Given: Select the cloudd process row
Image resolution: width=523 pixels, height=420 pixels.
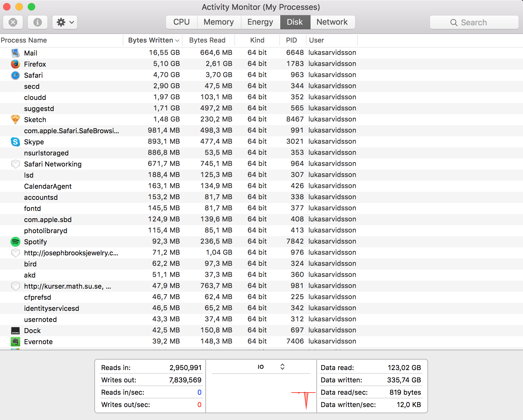Looking at the screenshot, I should 261,97.
